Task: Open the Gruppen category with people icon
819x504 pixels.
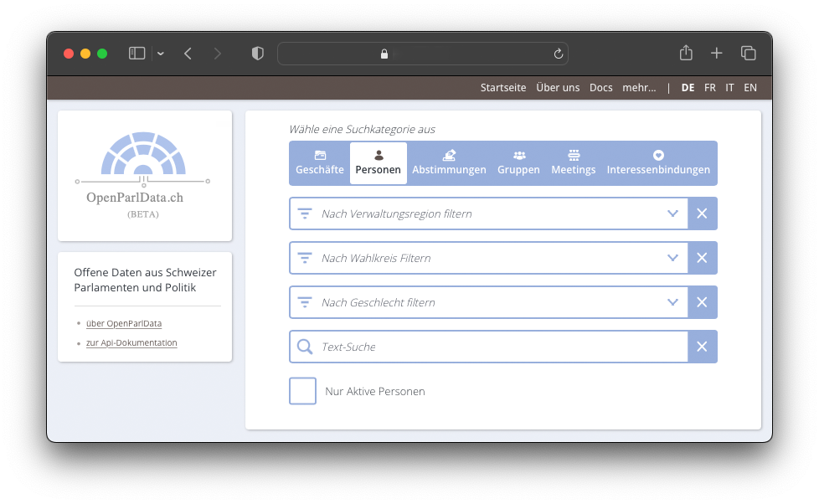Action: 518,162
